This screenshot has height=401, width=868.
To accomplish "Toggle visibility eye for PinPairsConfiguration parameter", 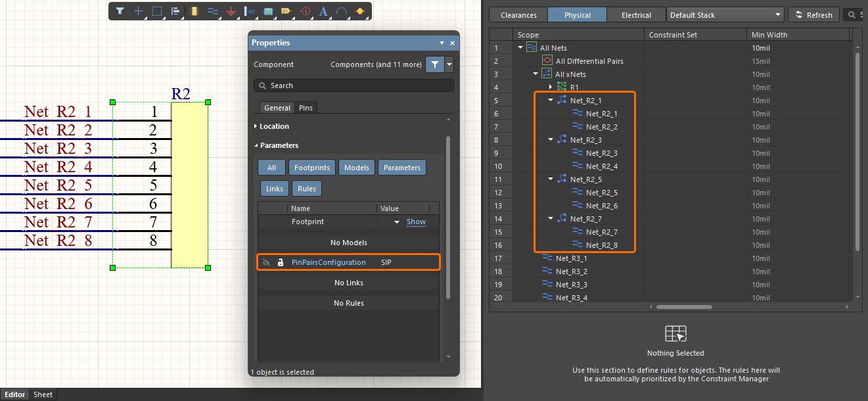I will (266, 262).
